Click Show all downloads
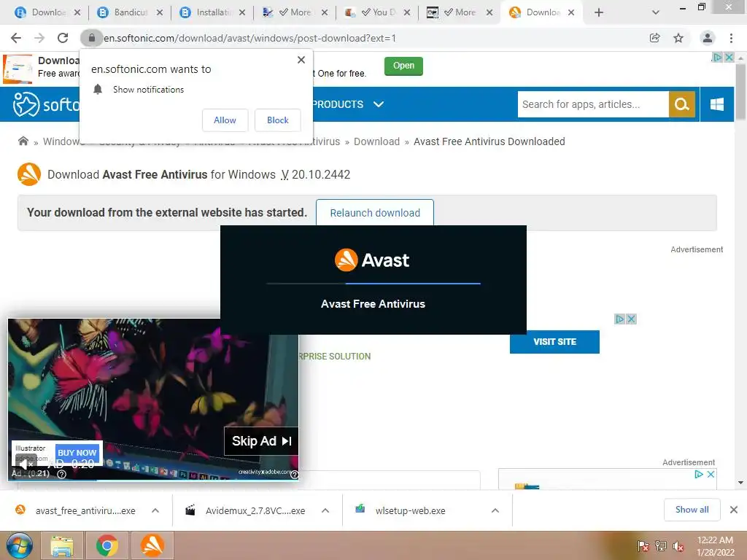The image size is (747, 560). click(692, 510)
